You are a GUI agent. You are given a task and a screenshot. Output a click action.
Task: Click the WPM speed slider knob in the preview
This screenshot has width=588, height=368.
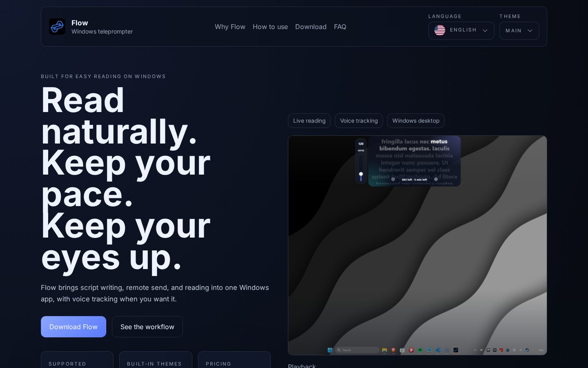pyautogui.click(x=361, y=174)
